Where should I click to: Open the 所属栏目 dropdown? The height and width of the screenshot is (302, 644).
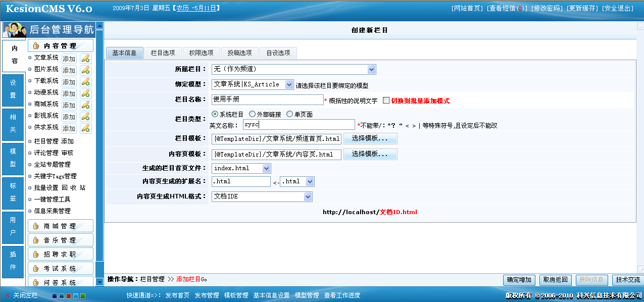pos(371,70)
